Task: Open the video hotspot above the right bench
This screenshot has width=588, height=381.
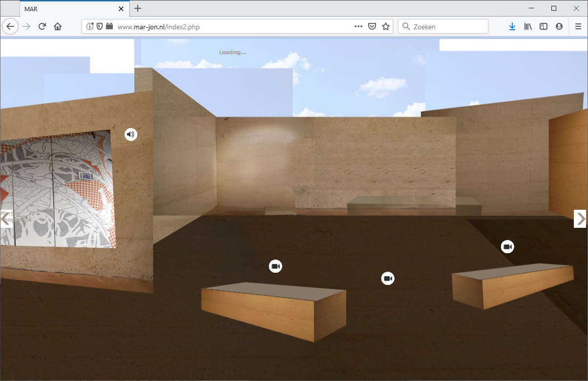Action: click(508, 247)
